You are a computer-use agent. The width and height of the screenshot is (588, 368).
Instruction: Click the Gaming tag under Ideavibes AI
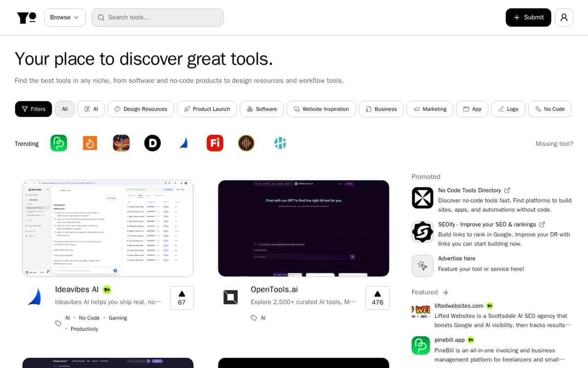118,318
